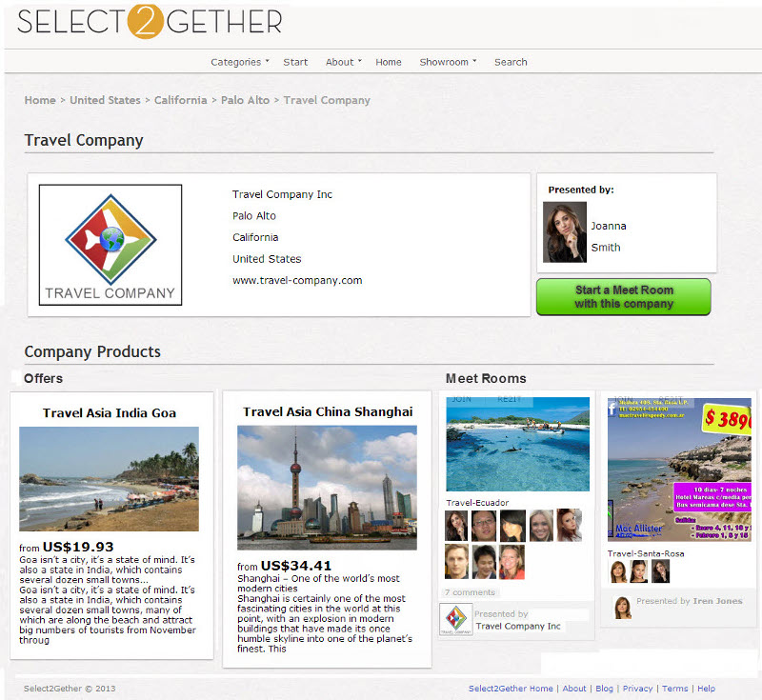The height and width of the screenshot is (700, 762).
Task: Expand the About dropdown in navigation
Action: coord(344,62)
